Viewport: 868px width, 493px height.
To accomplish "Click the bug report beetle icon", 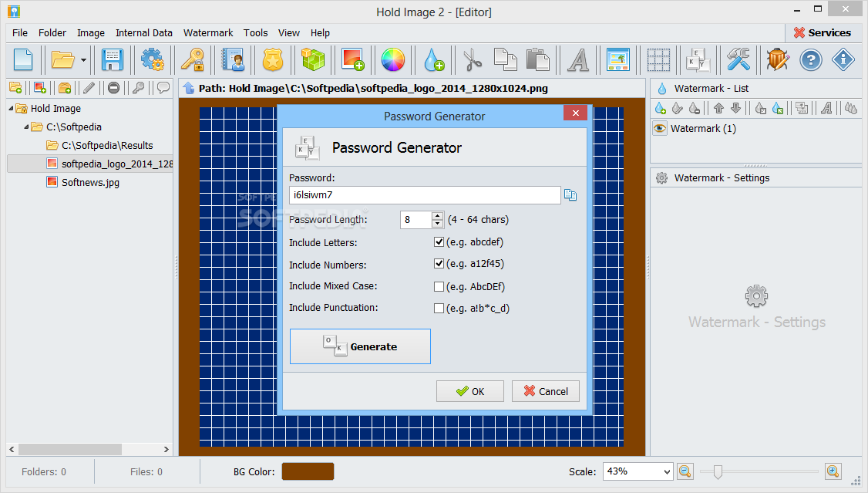I will pyautogui.click(x=778, y=59).
